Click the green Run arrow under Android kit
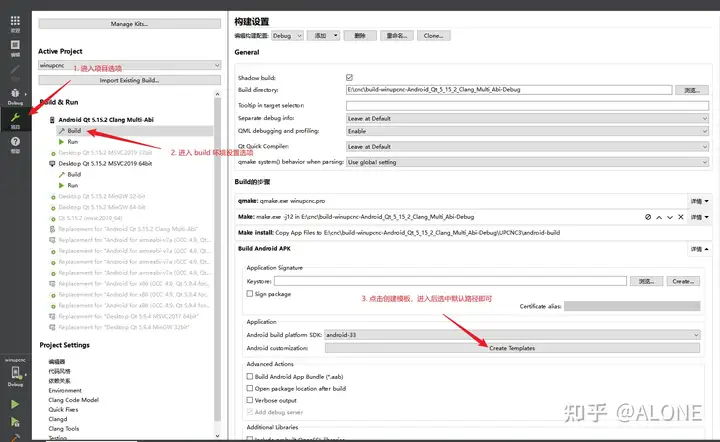This screenshot has width=720, height=442. click(x=61, y=142)
